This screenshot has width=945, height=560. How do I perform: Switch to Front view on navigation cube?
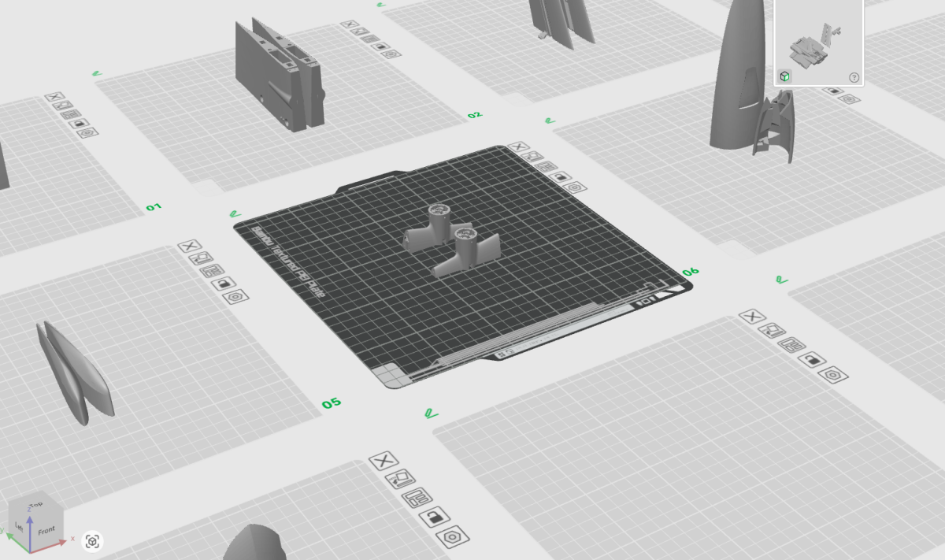46,530
